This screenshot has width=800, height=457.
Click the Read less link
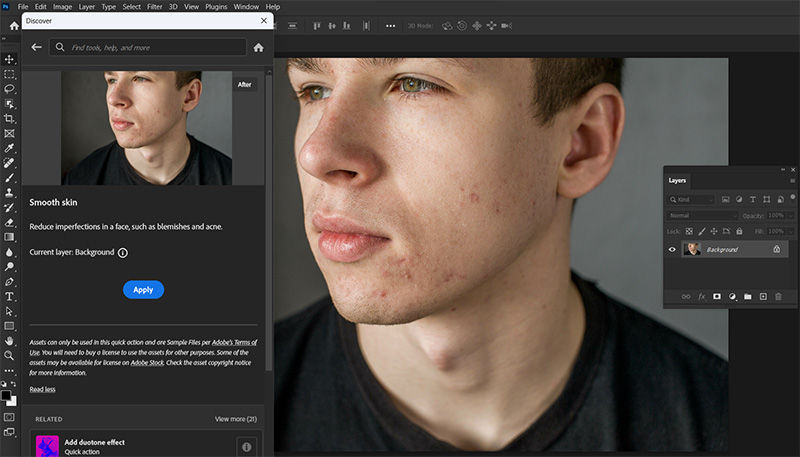click(43, 389)
